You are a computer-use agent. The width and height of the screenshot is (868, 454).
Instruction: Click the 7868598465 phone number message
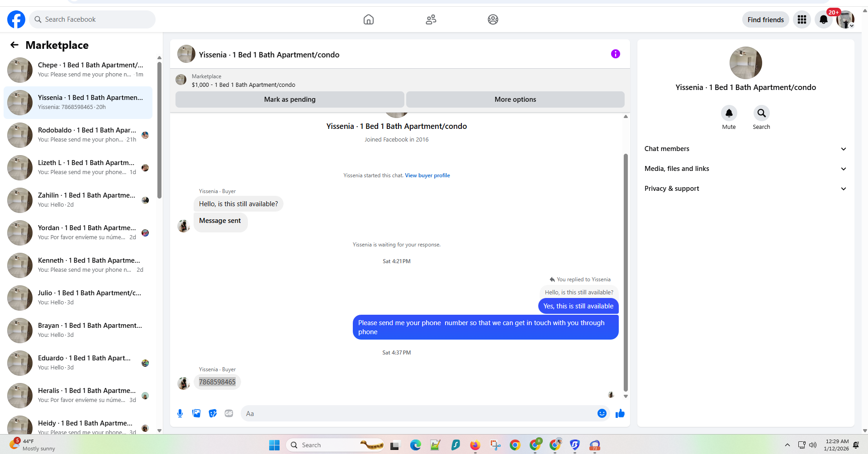[217, 382]
